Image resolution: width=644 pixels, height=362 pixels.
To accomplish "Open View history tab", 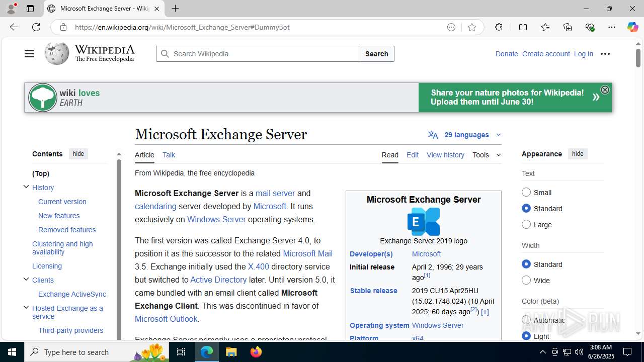I will pyautogui.click(x=445, y=155).
